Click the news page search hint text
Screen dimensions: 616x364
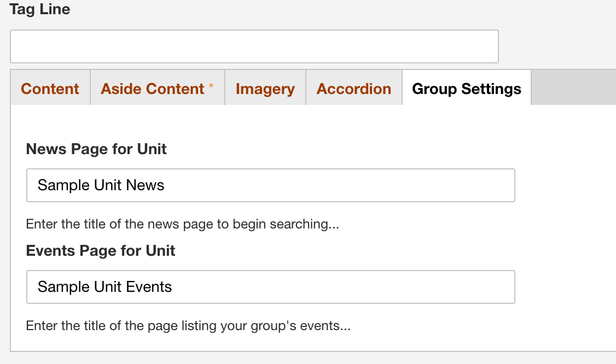pyautogui.click(x=182, y=225)
